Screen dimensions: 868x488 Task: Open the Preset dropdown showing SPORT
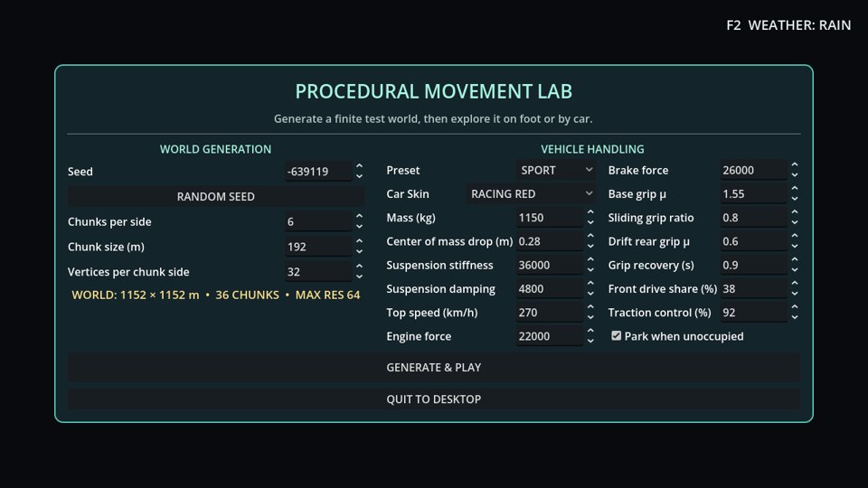click(x=556, y=171)
